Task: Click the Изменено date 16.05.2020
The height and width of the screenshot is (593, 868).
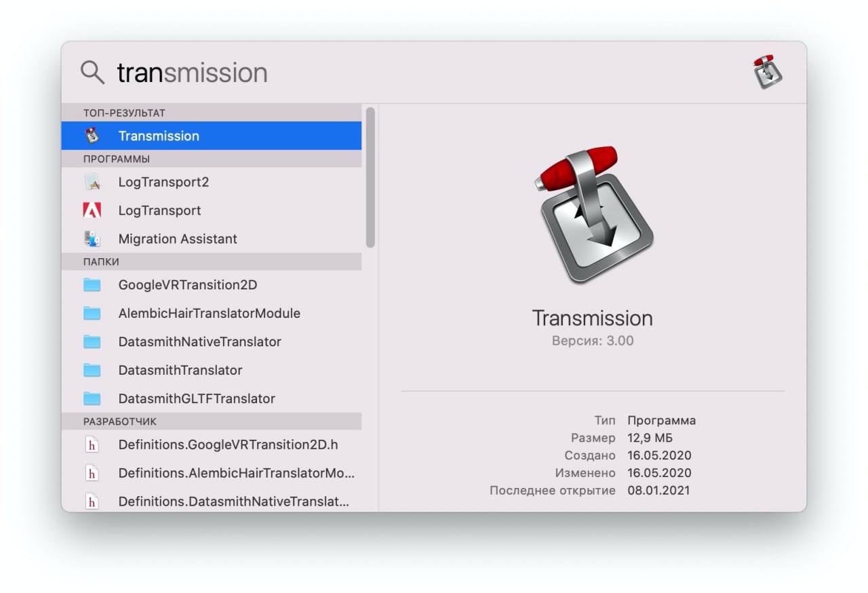Action: [659, 473]
